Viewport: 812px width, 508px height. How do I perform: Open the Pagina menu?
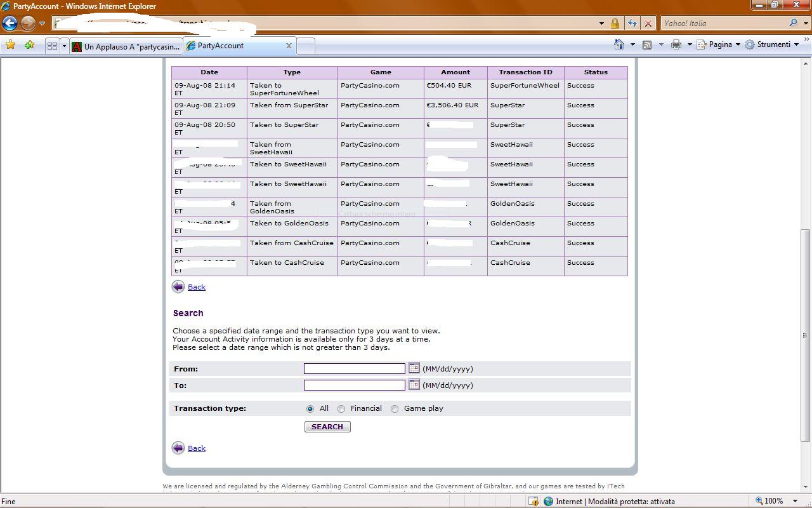point(719,44)
